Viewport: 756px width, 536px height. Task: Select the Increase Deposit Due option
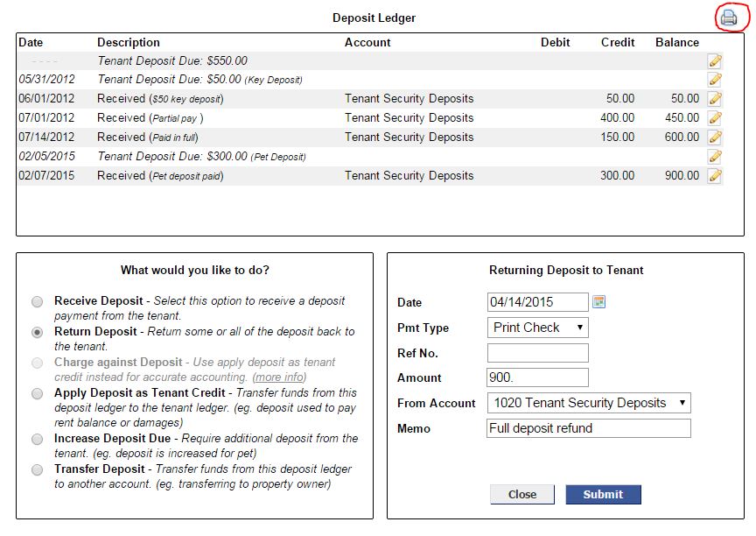click(37, 438)
